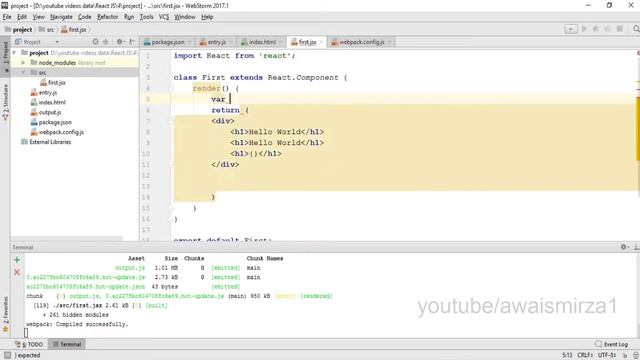
Task: Select package.json in the project tree
Action: 51,122
